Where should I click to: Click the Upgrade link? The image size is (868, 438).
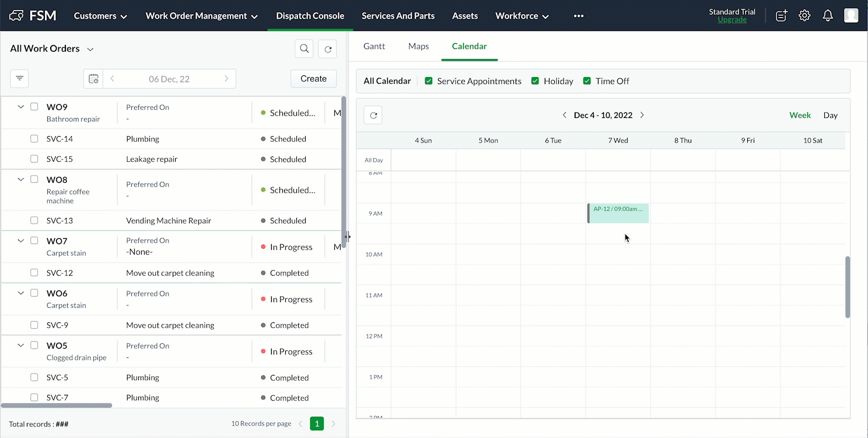731,20
